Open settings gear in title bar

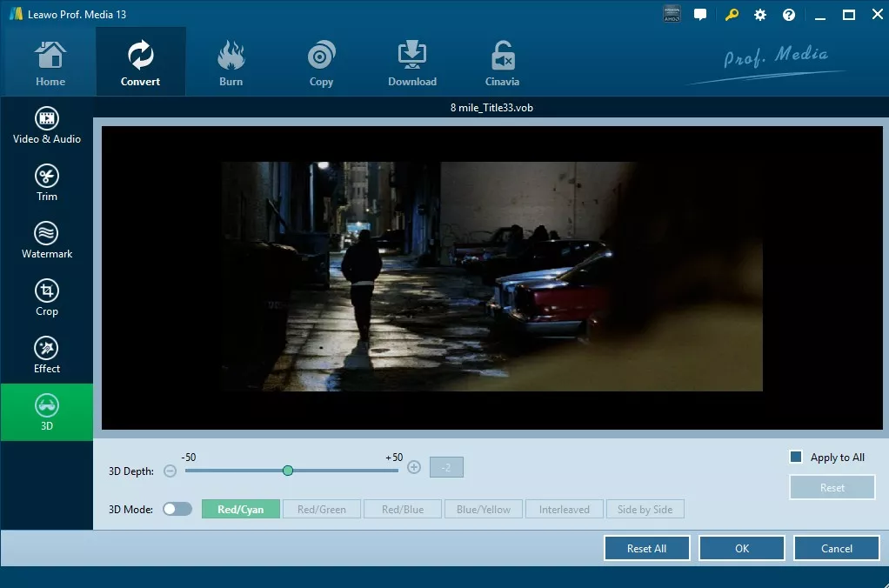point(760,15)
